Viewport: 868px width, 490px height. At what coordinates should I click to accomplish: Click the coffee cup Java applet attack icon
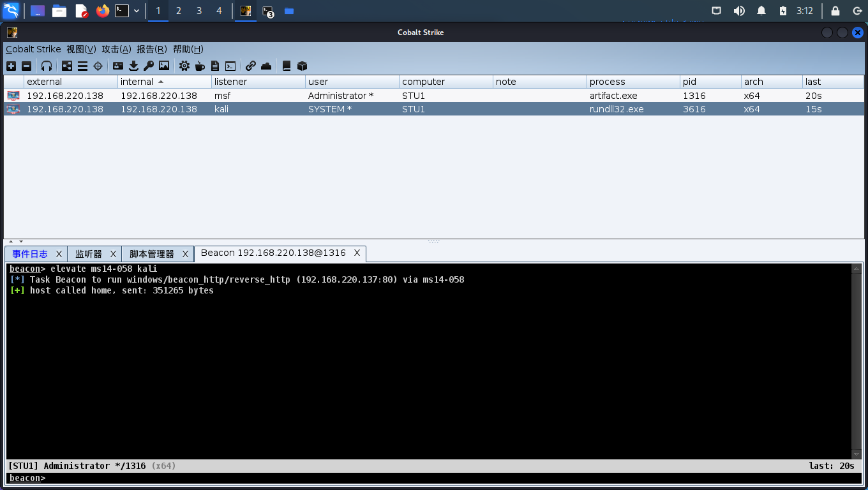click(200, 66)
